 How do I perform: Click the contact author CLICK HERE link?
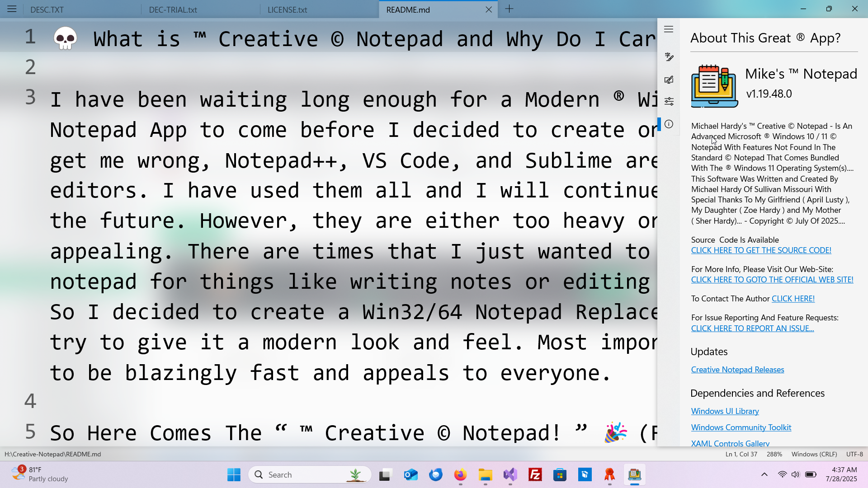tap(793, 299)
